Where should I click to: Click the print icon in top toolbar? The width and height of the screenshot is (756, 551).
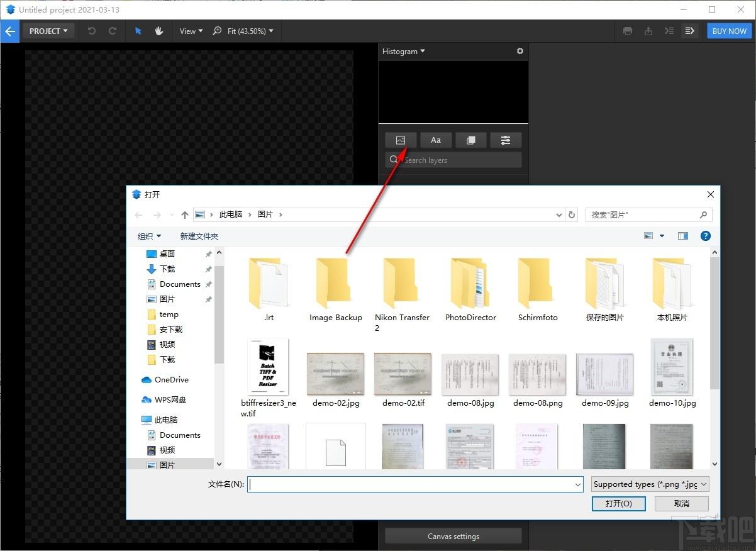tap(628, 31)
